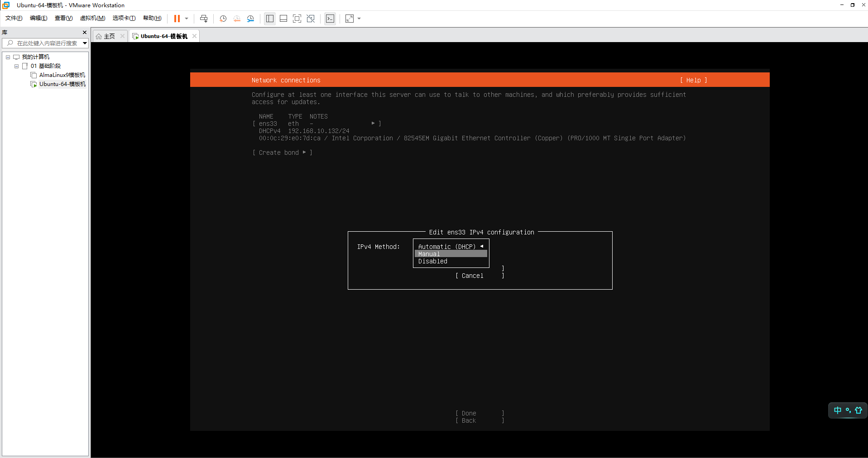This screenshot has width=868, height=458.
Task: Click the Unity mode toolbar icon
Action: pos(311,19)
